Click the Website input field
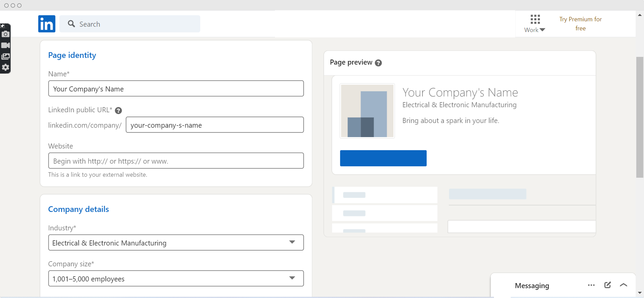 pyautogui.click(x=176, y=161)
